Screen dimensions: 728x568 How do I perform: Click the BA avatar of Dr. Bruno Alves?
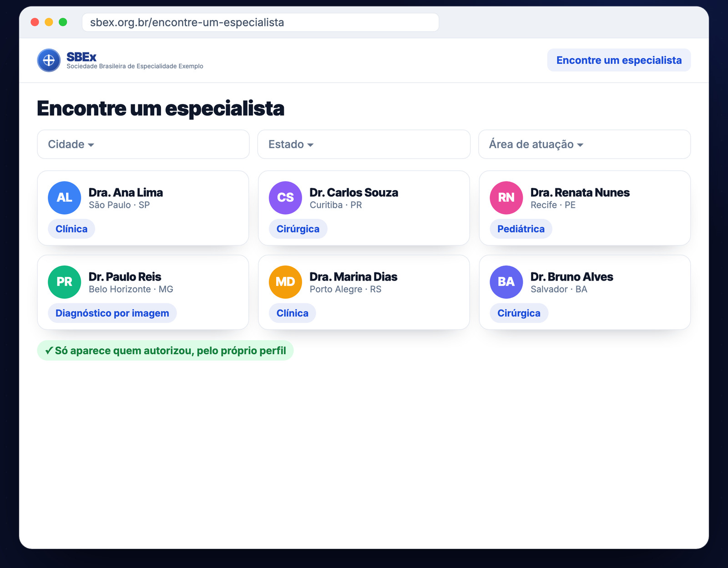pyautogui.click(x=506, y=282)
